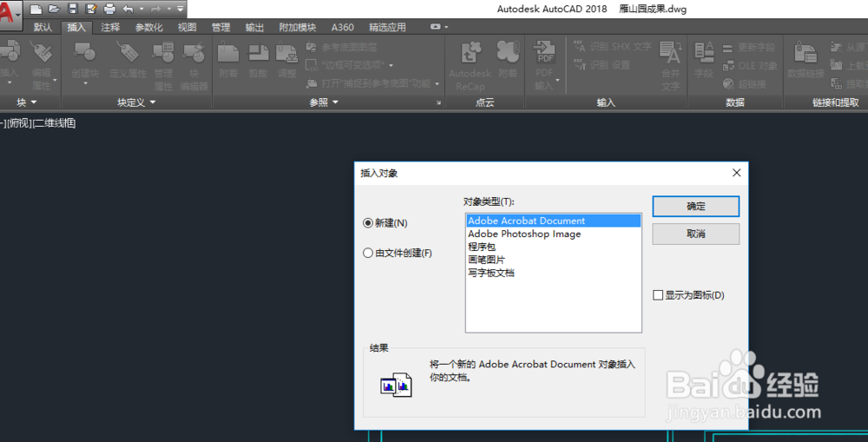Select Adobe Acrobat Document in list

554,221
